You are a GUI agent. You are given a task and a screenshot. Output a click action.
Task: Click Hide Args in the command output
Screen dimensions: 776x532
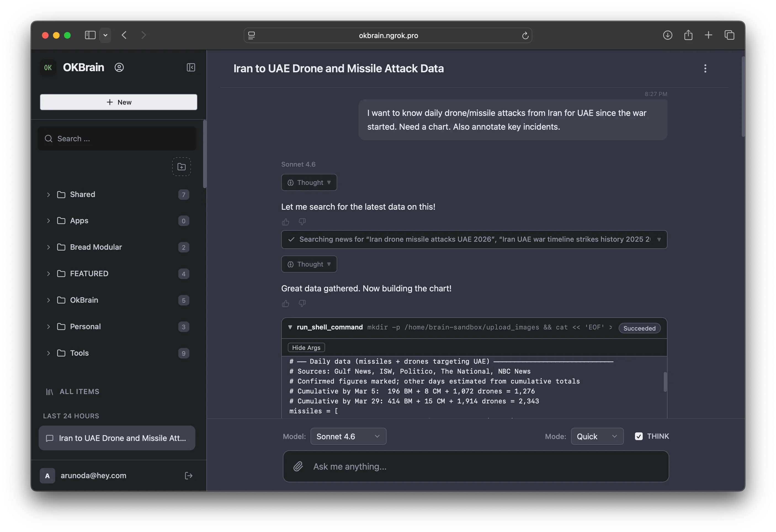click(x=306, y=347)
